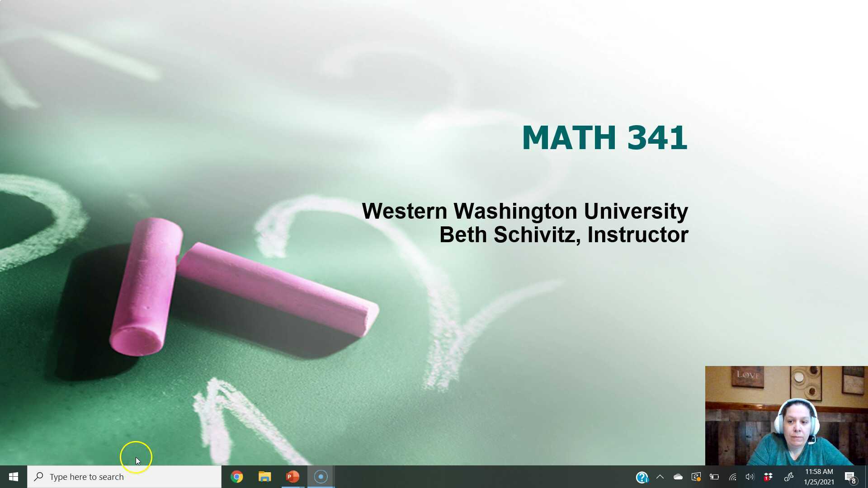This screenshot has height=488, width=868.
Task: Click the Connect display projection tray icon
Action: coord(696,477)
